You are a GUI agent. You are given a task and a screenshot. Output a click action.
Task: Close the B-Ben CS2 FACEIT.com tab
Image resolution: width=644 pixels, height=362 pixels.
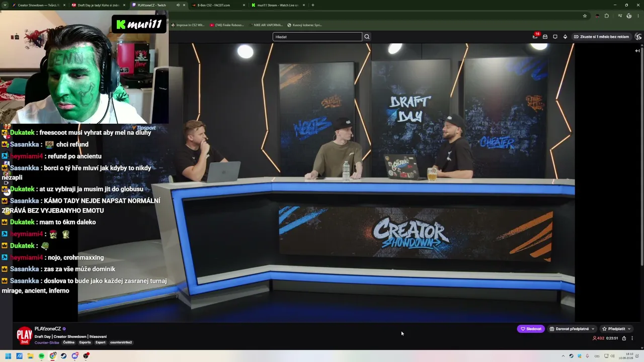(x=244, y=5)
